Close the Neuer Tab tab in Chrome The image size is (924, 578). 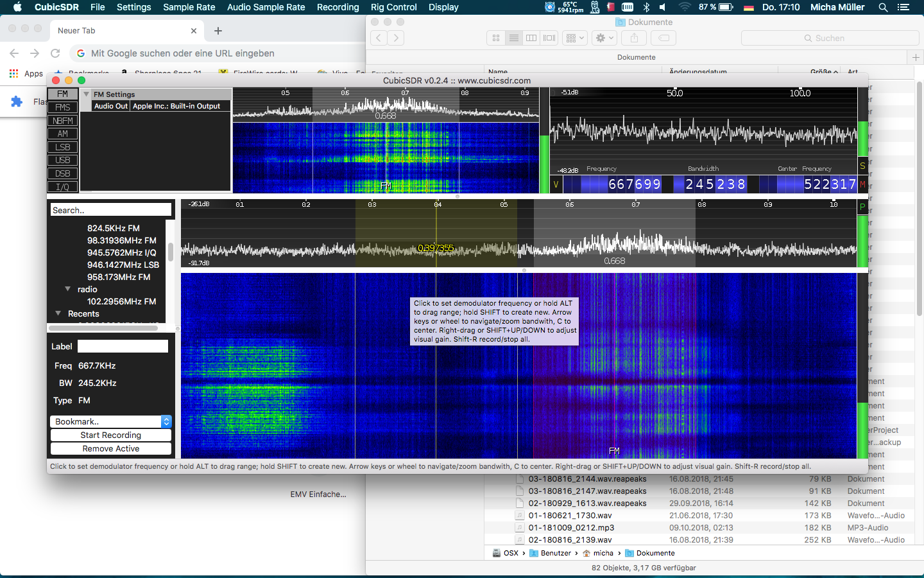(194, 31)
